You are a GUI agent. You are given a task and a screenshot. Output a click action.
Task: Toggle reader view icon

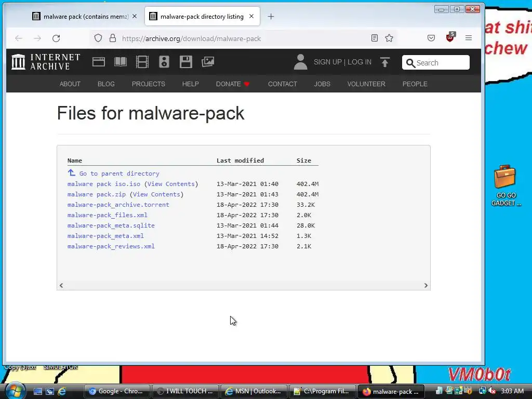374,38
